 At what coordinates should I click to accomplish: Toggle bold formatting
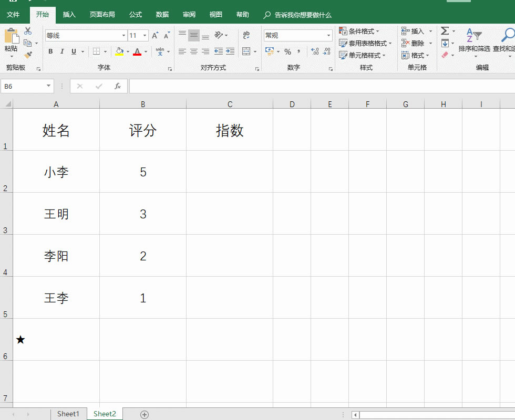50,51
